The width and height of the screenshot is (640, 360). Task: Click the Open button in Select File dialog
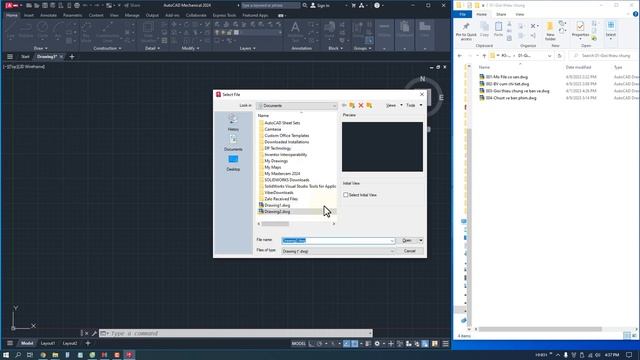pos(407,240)
